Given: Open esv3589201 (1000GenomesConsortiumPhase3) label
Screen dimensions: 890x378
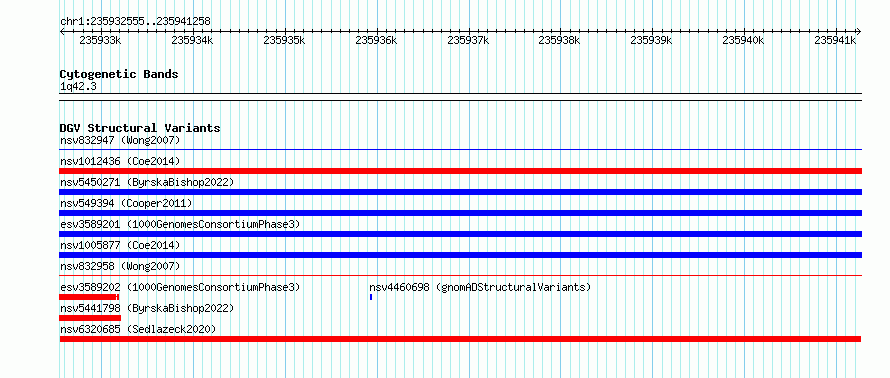Looking at the screenshot, I should point(180,224).
